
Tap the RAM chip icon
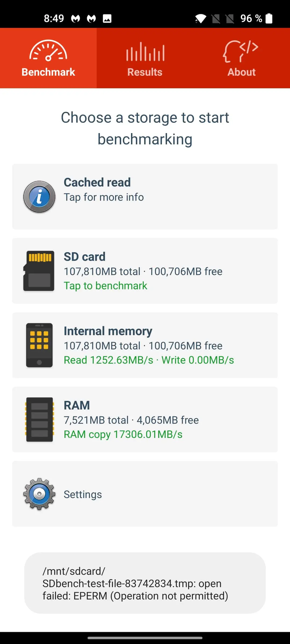click(x=39, y=420)
